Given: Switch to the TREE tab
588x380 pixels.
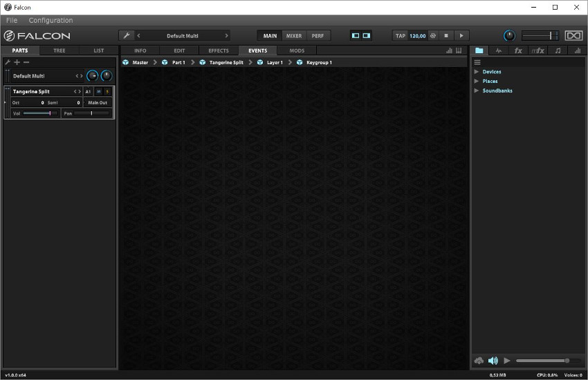Looking at the screenshot, I should pos(59,50).
